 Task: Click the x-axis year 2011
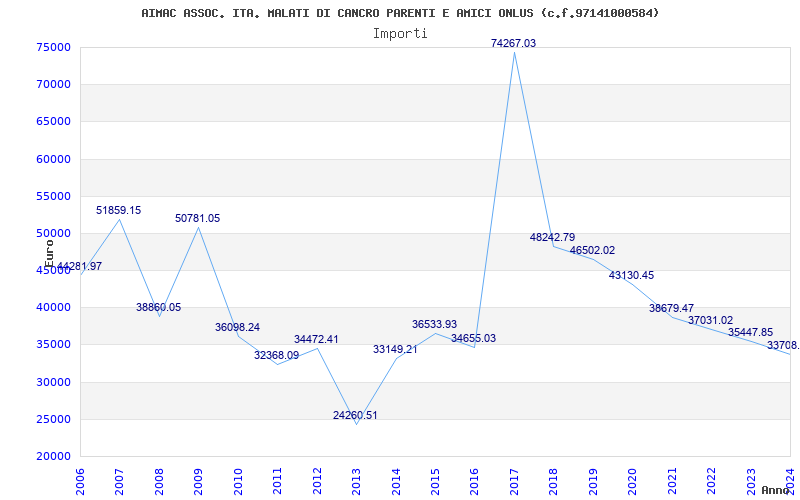click(277, 481)
